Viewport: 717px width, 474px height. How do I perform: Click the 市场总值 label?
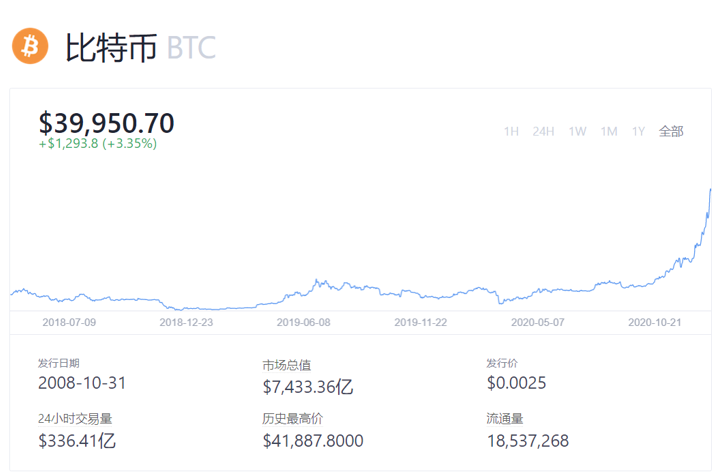(287, 365)
